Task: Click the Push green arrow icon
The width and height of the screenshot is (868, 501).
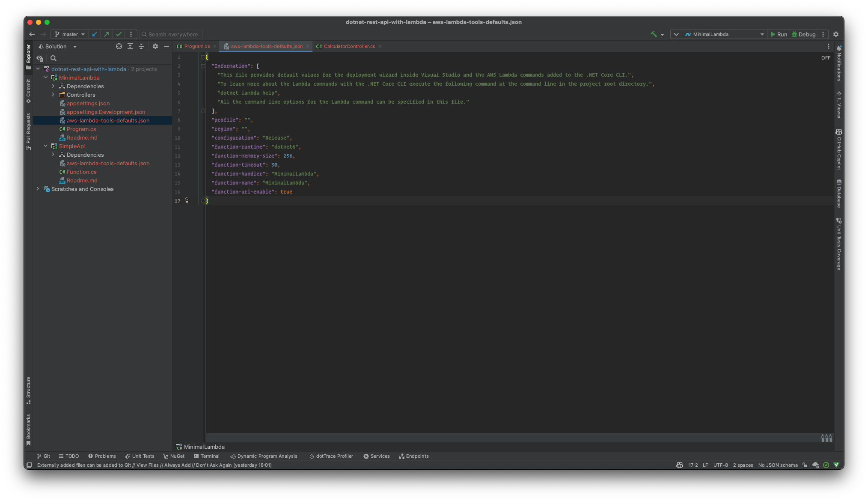Action: [107, 34]
